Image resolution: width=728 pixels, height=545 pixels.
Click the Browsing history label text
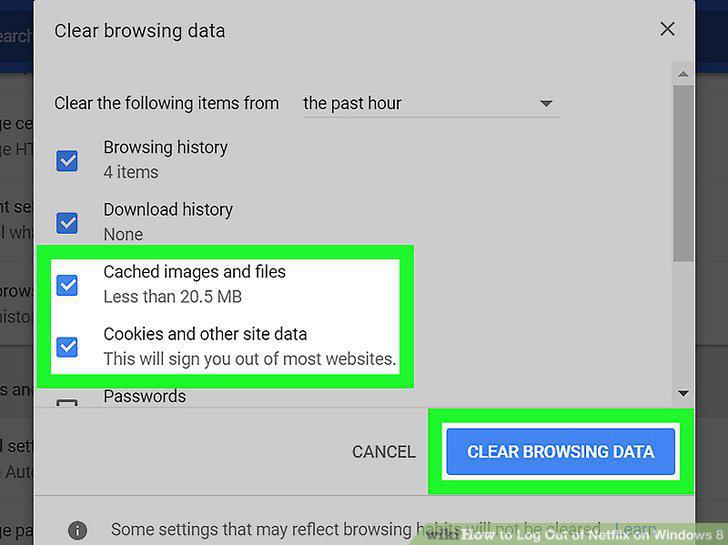click(165, 148)
